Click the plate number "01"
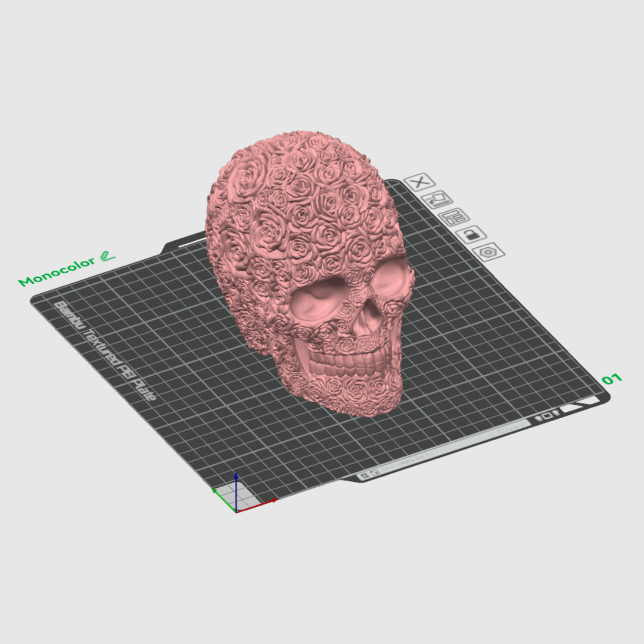 tap(612, 379)
